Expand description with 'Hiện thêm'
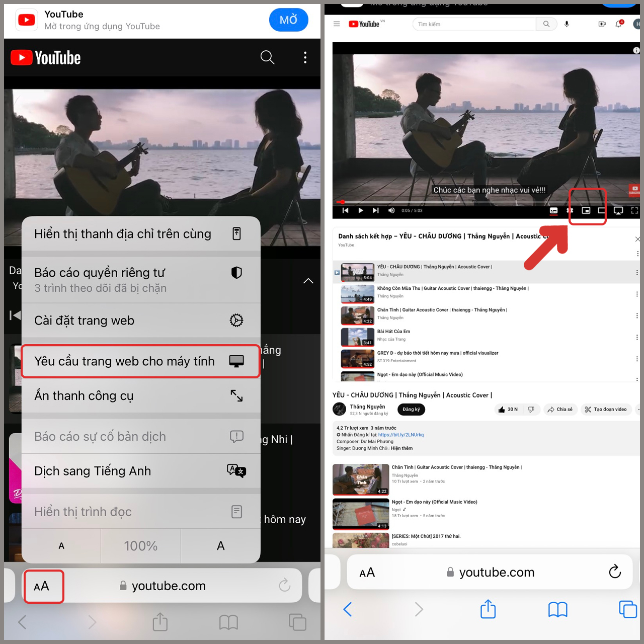Image resolution: width=644 pixels, height=644 pixels. pyautogui.click(x=401, y=448)
